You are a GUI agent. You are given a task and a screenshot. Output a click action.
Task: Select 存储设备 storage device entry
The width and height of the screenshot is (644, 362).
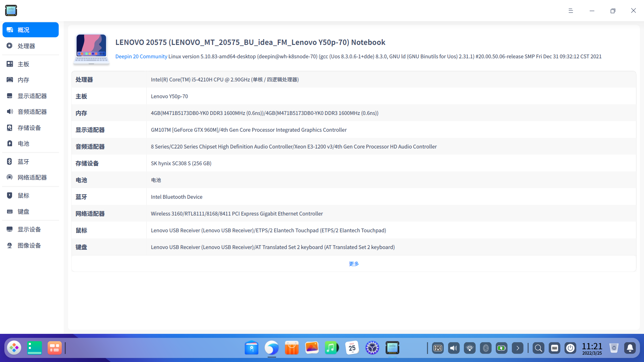click(29, 128)
